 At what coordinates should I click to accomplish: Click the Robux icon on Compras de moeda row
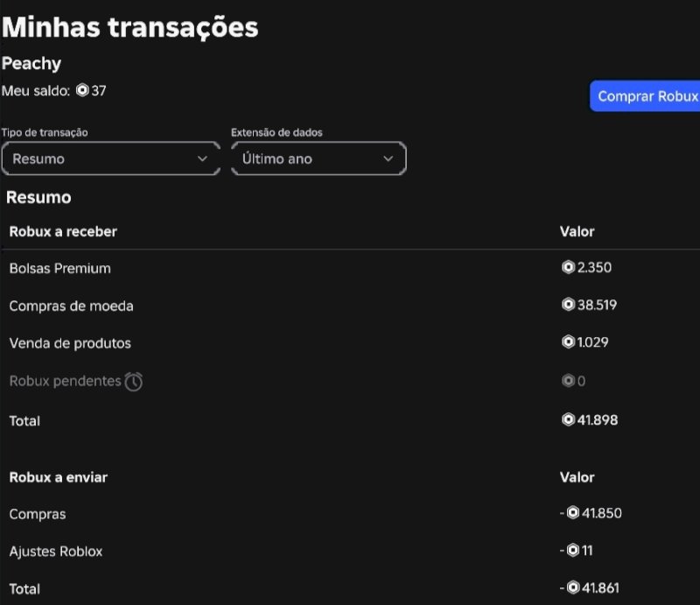click(568, 306)
